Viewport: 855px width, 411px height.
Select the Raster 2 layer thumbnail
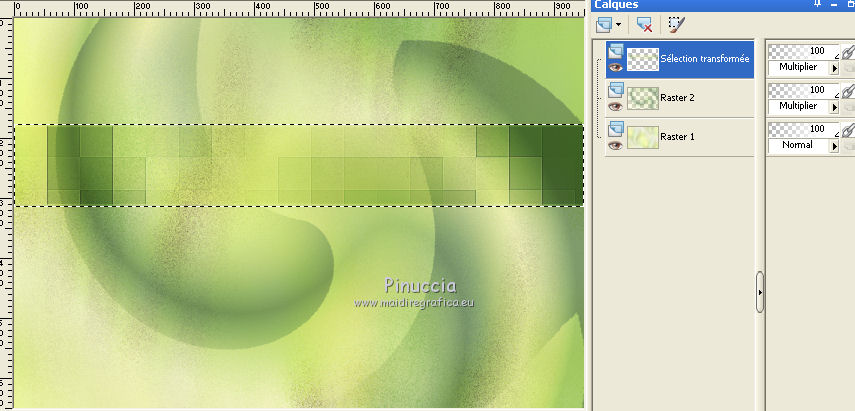click(x=643, y=98)
